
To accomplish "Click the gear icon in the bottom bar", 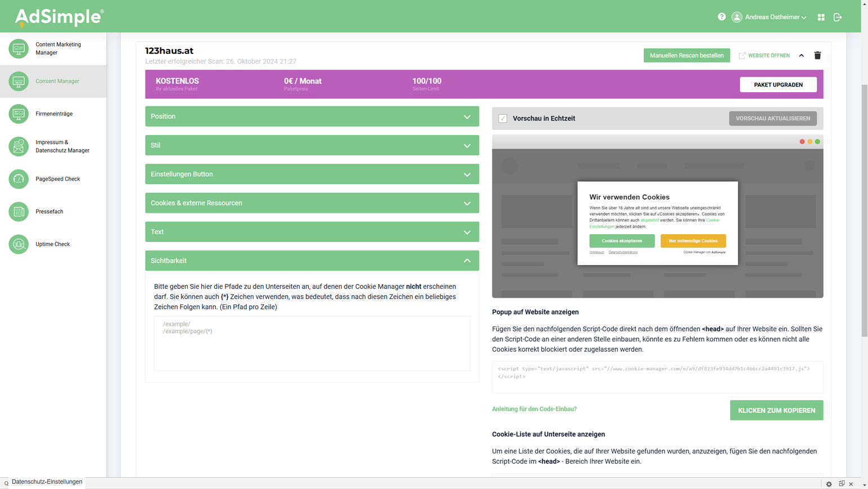I will click(x=829, y=484).
